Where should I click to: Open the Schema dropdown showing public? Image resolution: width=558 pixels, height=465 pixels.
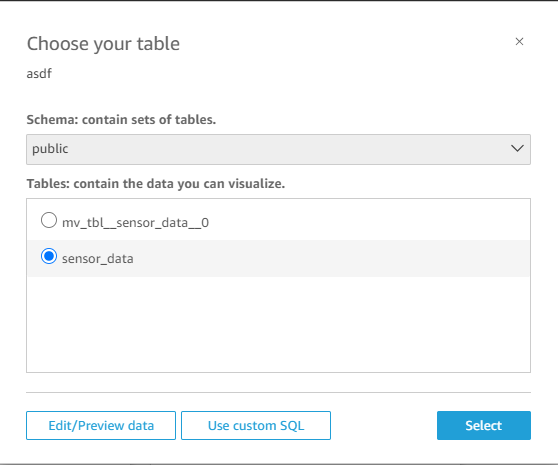tap(278, 149)
